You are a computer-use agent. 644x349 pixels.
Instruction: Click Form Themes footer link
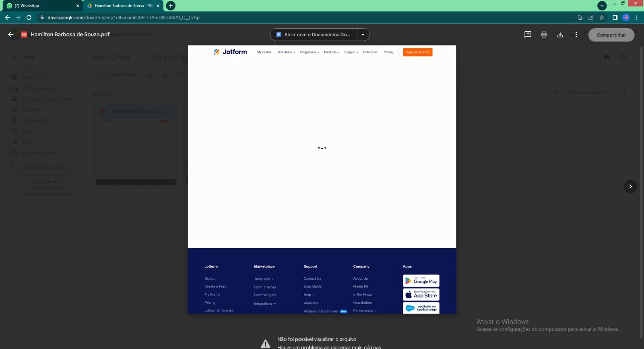pyautogui.click(x=265, y=287)
